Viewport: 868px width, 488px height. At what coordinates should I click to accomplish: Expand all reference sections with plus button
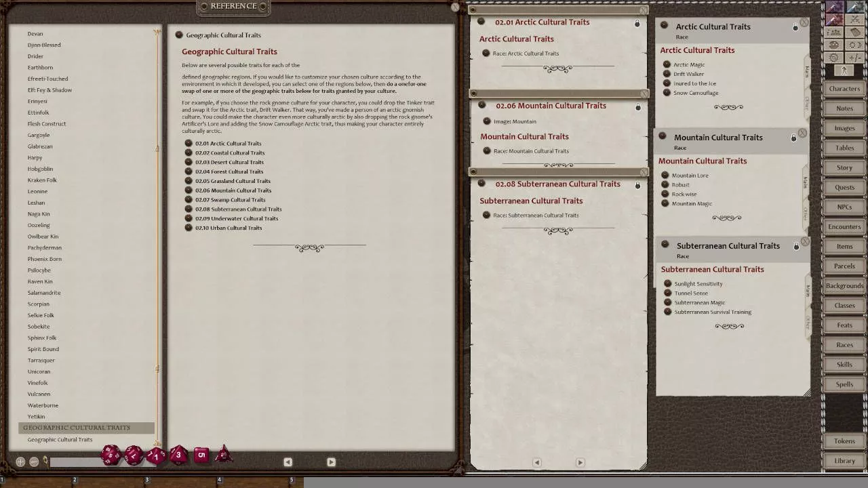[x=20, y=462]
